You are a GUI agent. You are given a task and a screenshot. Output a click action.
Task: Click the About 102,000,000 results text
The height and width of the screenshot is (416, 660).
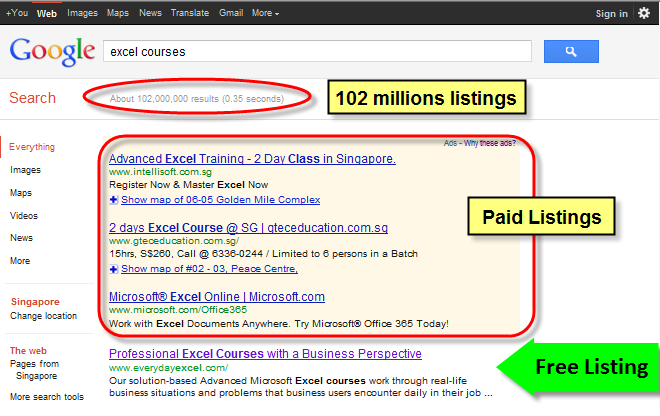[x=197, y=99]
